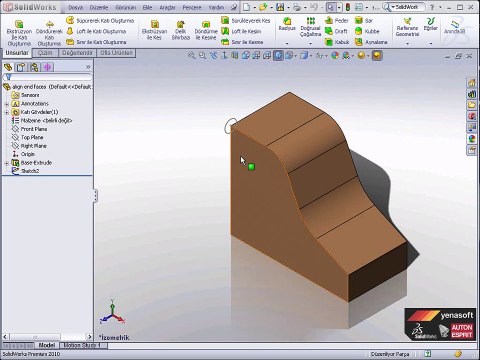Click Zoom to Area icon
The image size is (480, 360).
click(x=202, y=56)
